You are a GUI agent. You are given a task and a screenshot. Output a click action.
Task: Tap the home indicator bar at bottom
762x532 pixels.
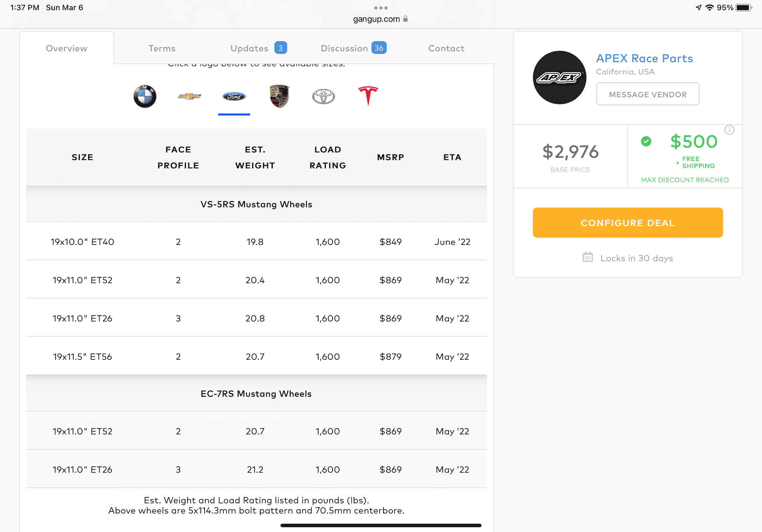[381, 525]
